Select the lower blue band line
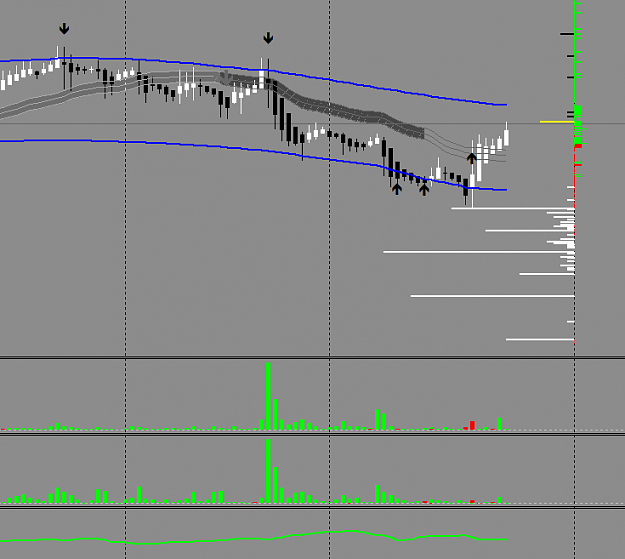Screen dimensions: 625x559 [x=254, y=150]
